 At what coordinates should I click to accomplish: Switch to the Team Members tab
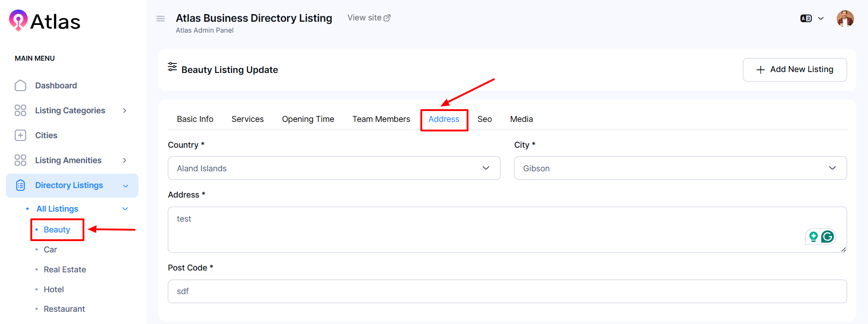coord(381,119)
